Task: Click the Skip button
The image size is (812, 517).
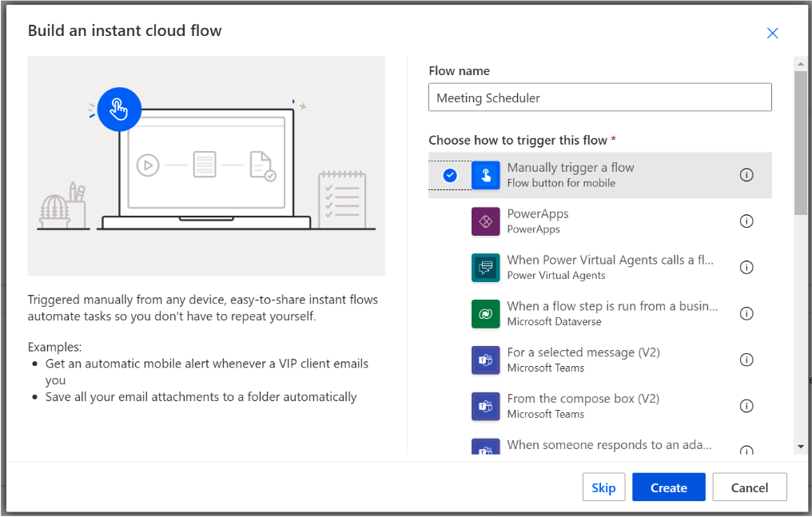Action: click(x=603, y=487)
